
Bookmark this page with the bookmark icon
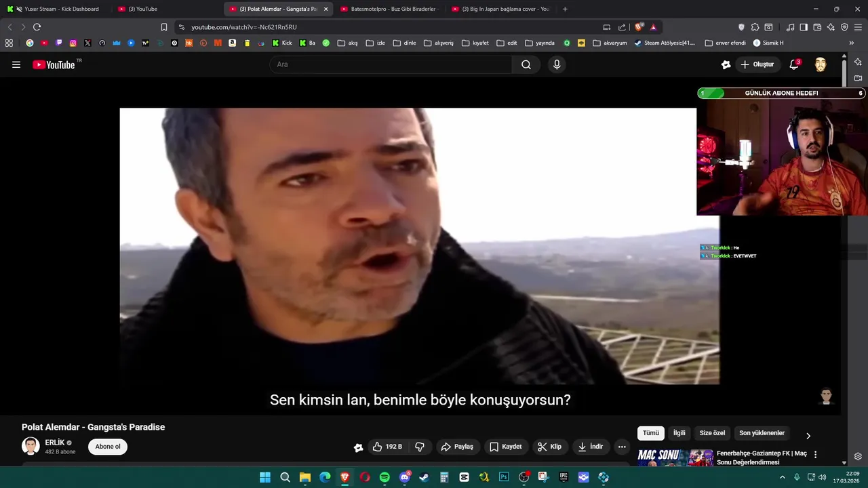164,27
